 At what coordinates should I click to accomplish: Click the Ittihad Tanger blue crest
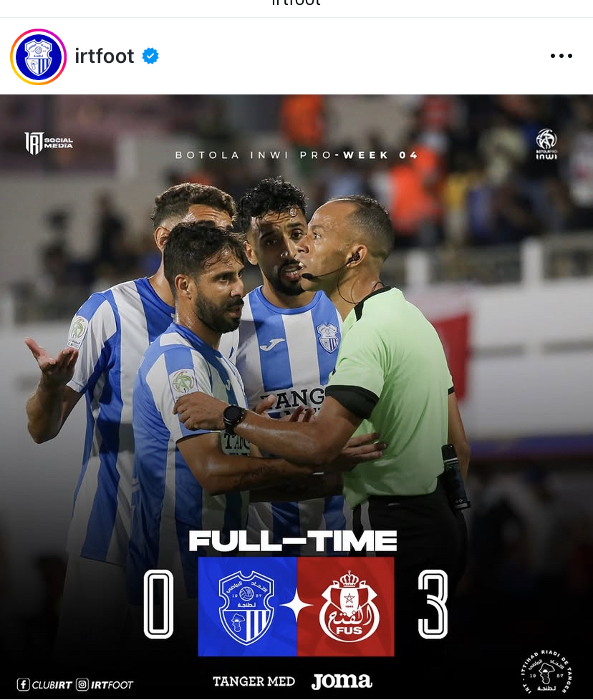(246, 607)
